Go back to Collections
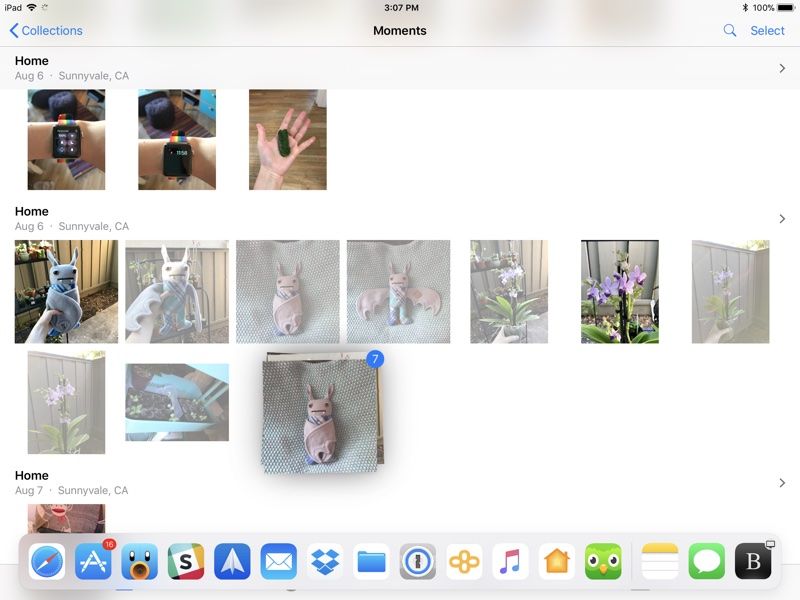The width and height of the screenshot is (800, 600). (x=46, y=31)
